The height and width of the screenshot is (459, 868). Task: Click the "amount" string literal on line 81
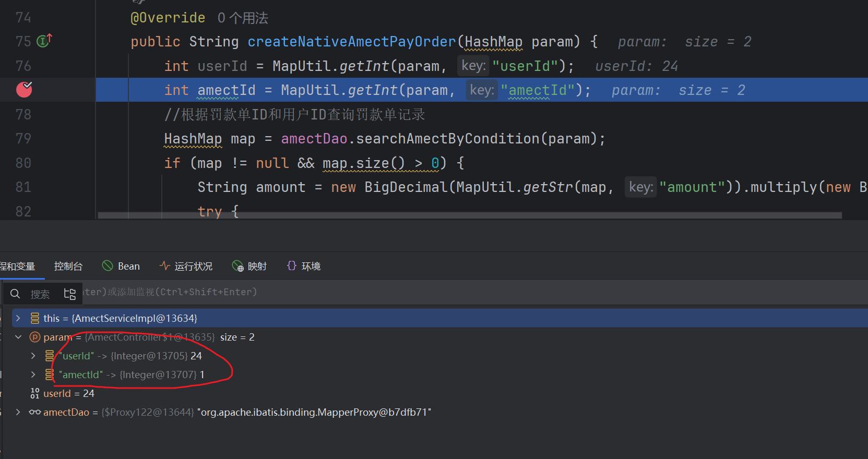point(692,187)
